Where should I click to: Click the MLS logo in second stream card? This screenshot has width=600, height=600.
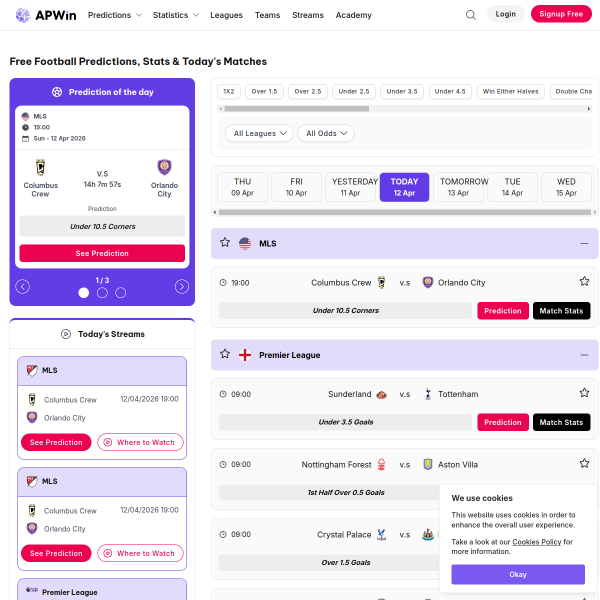32,481
